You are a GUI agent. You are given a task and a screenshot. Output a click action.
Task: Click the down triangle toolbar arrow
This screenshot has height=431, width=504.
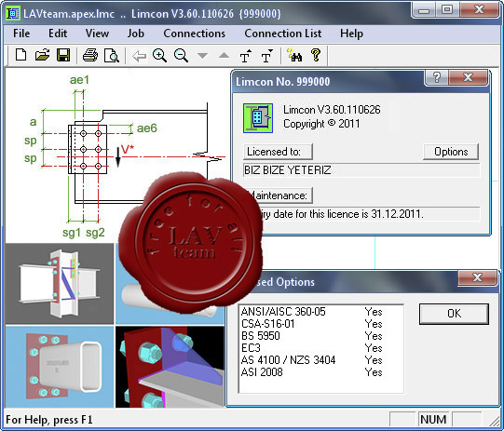(202, 56)
